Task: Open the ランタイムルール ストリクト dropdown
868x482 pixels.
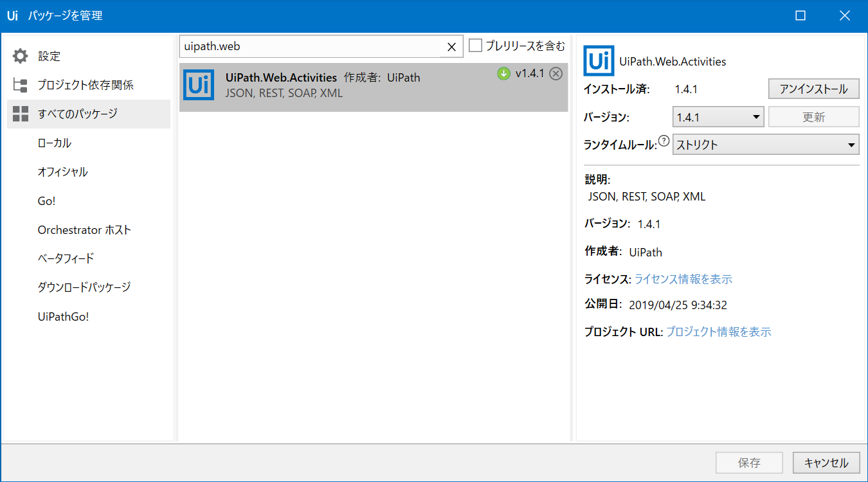Action: [766, 145]
